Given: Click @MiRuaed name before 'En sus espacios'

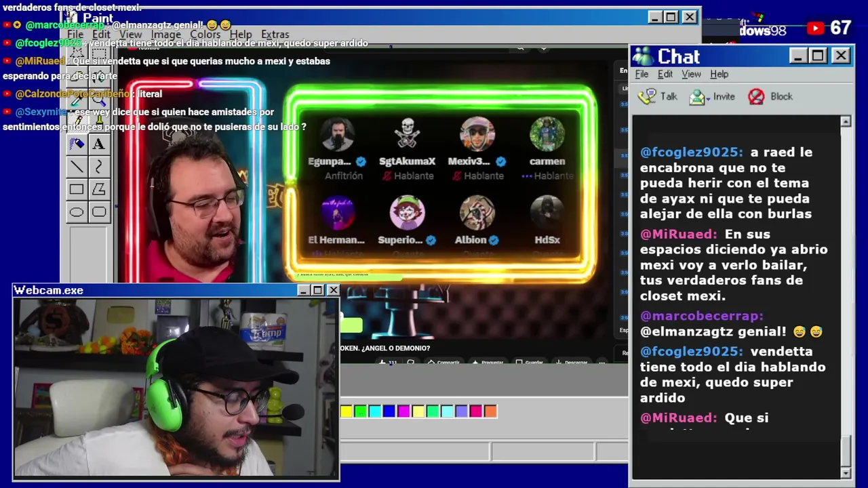Looking at the screenshot, I should click(678, 234).
